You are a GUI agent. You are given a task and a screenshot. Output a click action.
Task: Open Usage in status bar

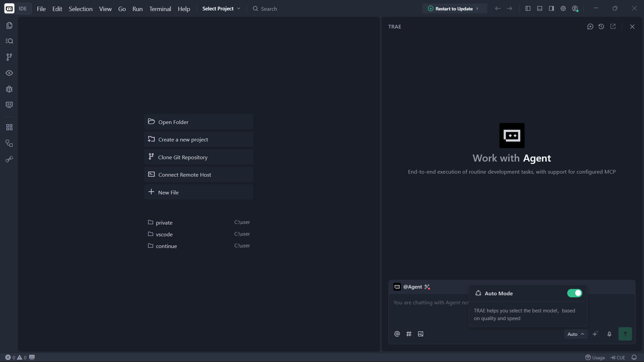tap(595, 357)
